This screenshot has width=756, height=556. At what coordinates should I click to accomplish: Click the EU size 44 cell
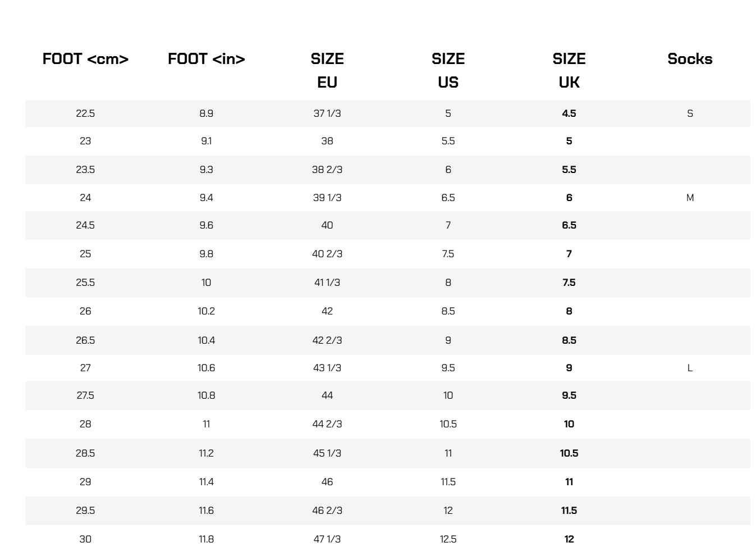[x=327, y=395]
